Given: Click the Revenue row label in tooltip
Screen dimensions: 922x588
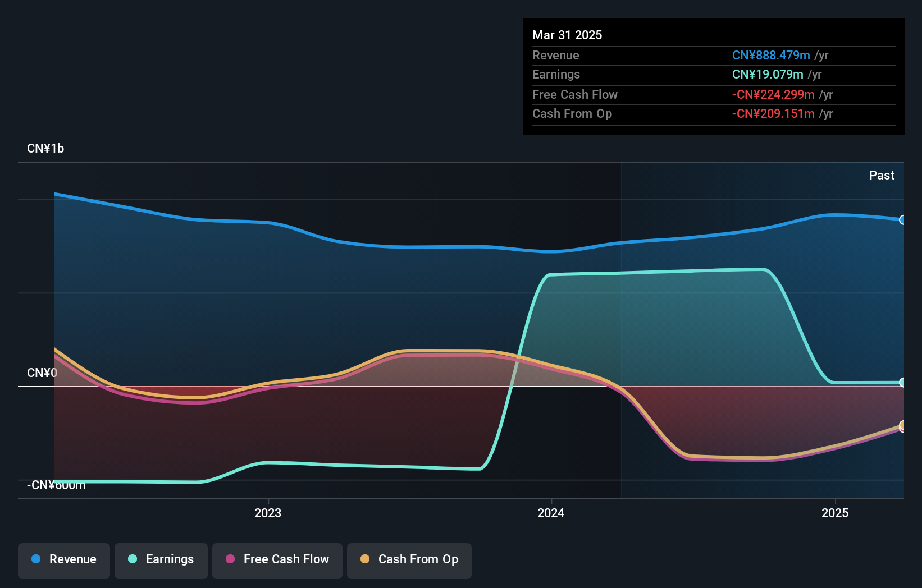Looking at the screenshot, I should 556,55.
